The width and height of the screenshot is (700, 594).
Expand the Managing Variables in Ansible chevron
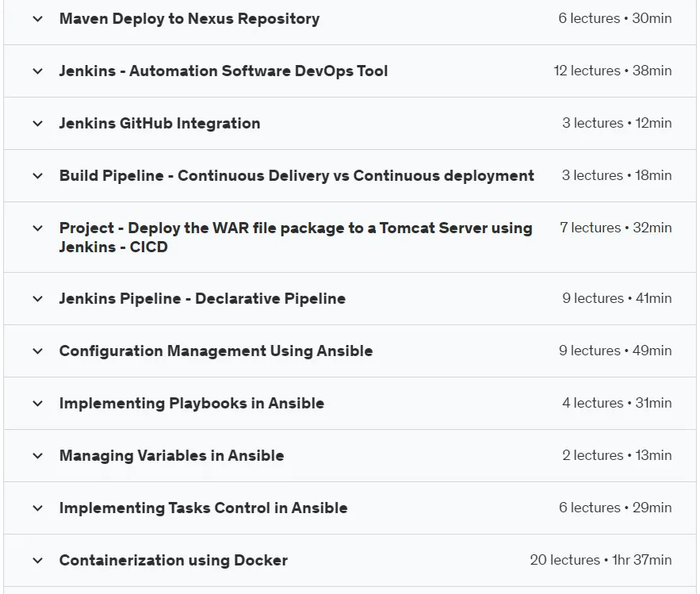[x=38, y=455]
